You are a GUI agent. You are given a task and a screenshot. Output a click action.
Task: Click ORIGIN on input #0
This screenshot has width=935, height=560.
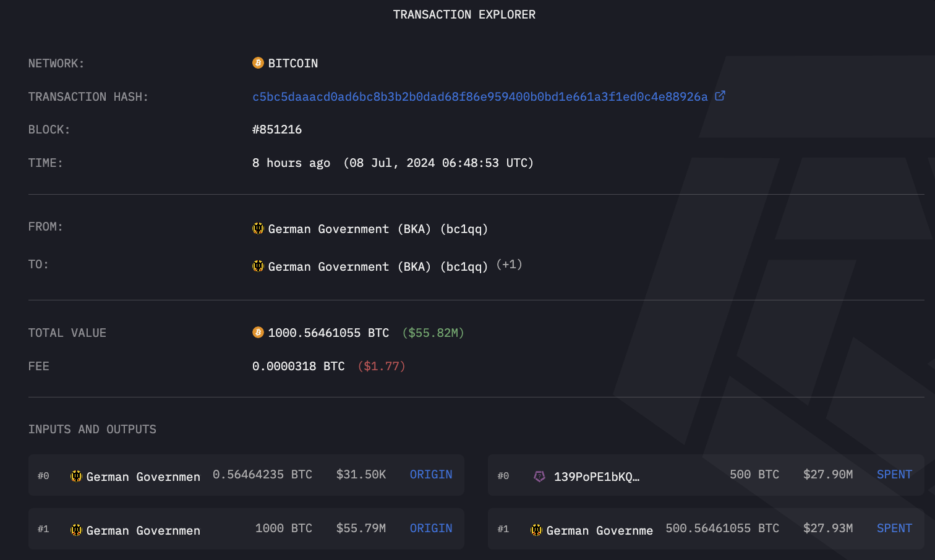431,474
